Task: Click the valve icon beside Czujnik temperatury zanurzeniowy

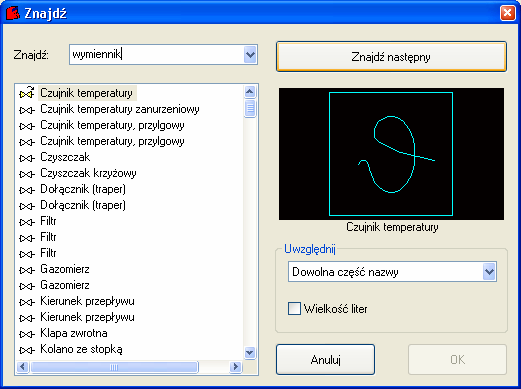Action: tap(27, 110)
